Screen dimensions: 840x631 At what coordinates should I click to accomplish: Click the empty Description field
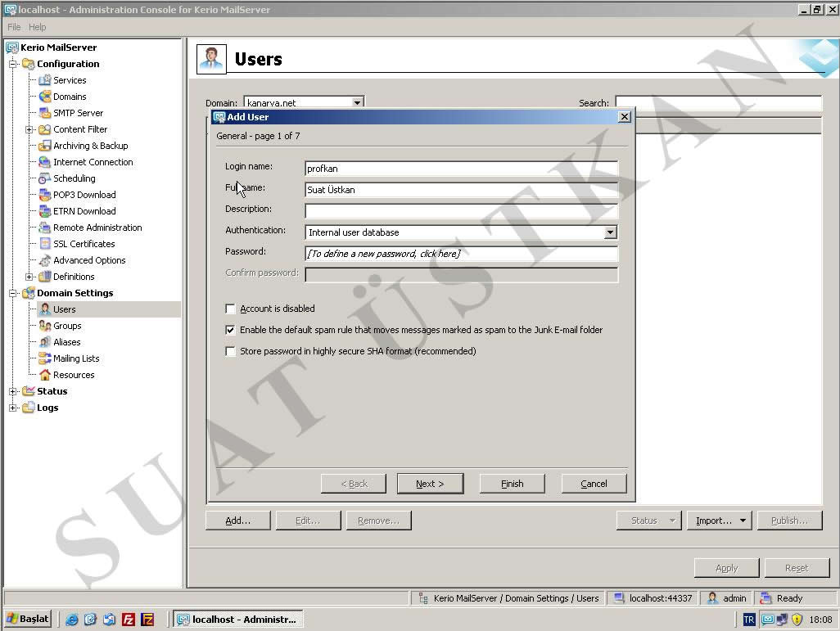(461, 211)
